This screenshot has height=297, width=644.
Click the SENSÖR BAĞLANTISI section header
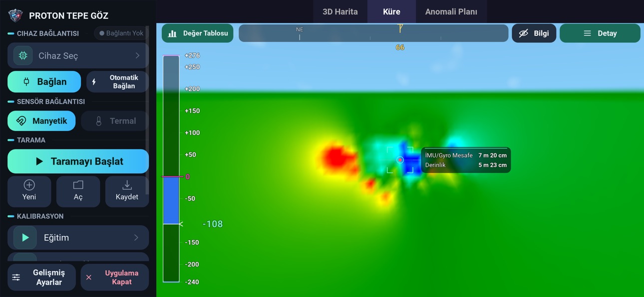click(x=51, y=101)
